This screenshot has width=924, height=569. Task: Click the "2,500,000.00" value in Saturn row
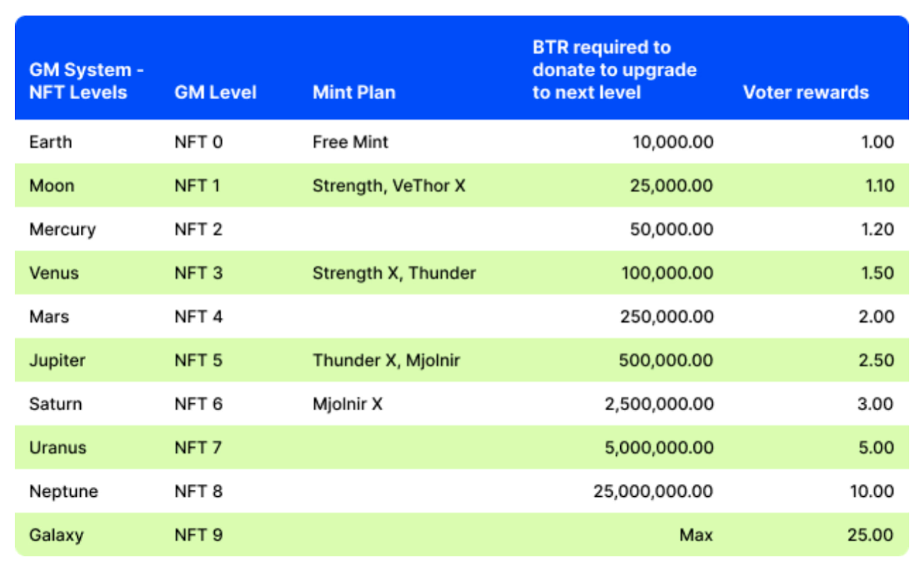tap(659, 404)
